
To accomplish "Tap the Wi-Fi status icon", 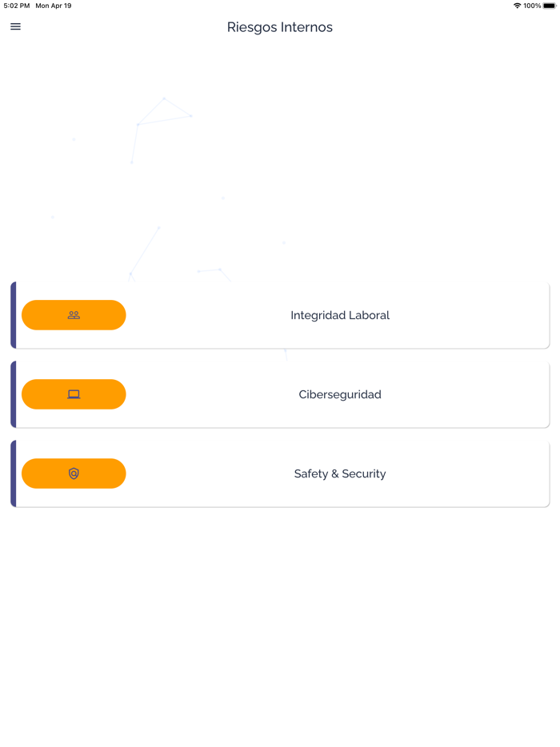I will click(x=517, y=6).
